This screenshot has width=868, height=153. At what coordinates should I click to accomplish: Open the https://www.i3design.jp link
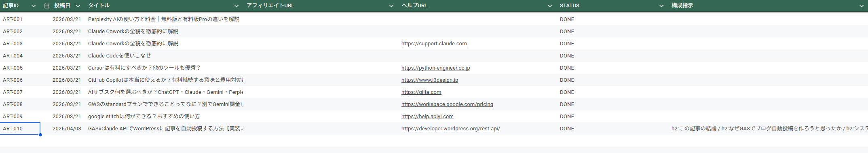(430, 80)
